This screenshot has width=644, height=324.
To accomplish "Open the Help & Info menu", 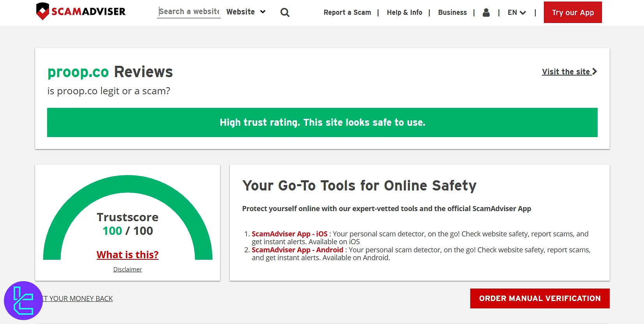I will pos(404,12).
